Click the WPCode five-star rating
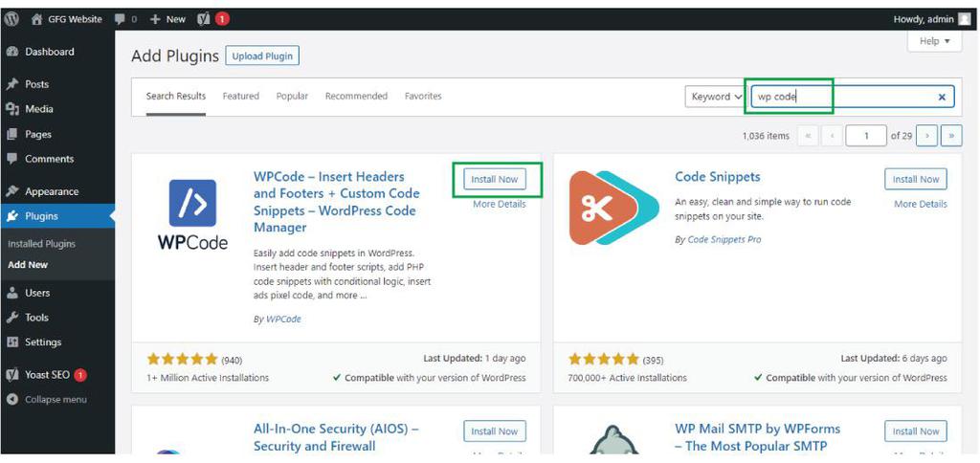This screenshot has width=980, height=463. coord(183,360)
